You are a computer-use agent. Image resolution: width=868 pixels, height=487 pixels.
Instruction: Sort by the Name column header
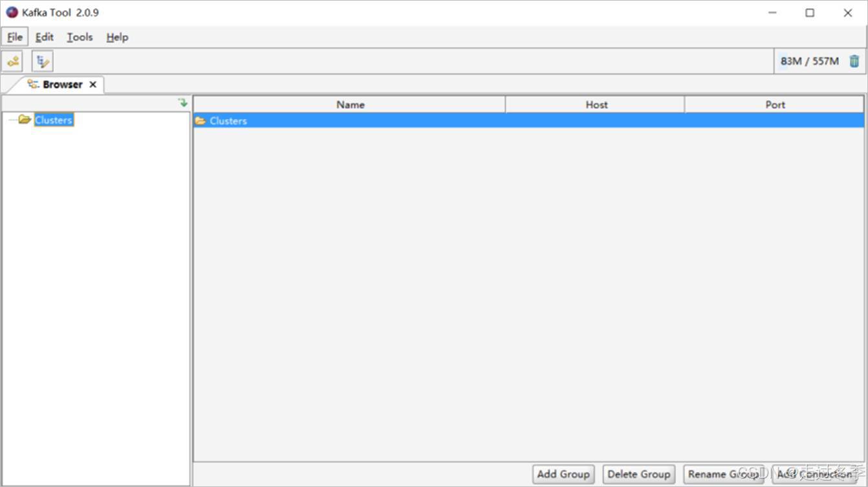tap(350, 104)
